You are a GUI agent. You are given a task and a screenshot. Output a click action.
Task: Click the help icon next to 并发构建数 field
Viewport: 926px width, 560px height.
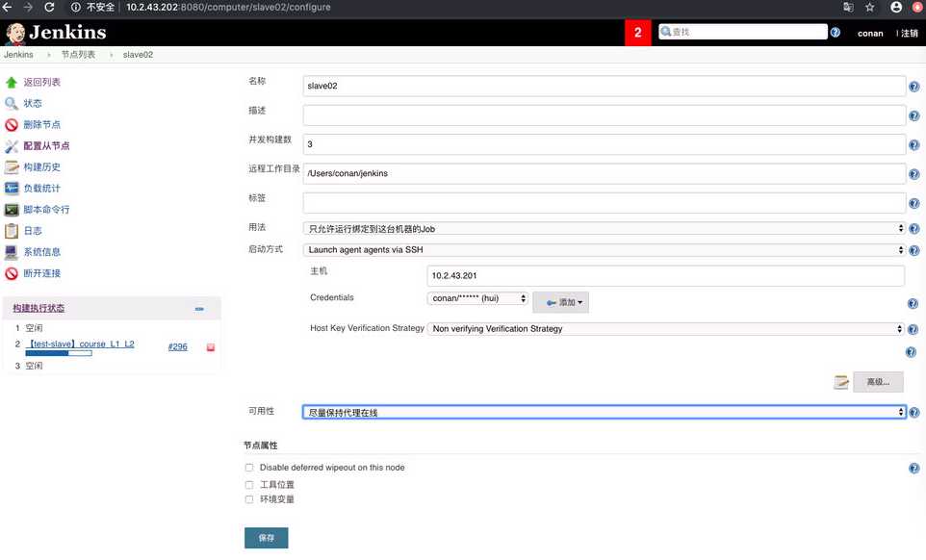(x=913, y=145)
